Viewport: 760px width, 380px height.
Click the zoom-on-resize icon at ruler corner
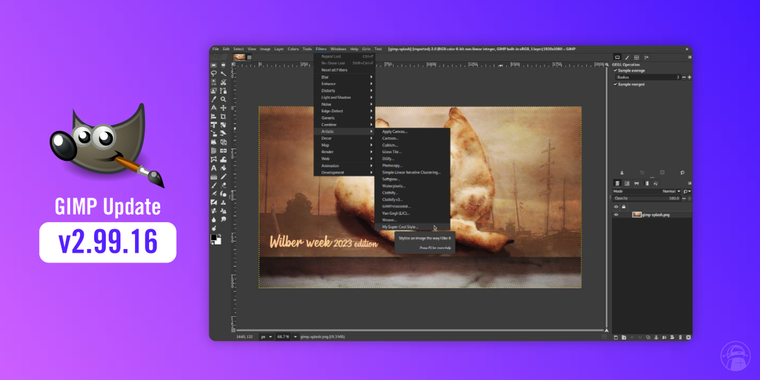coord(607,64)
